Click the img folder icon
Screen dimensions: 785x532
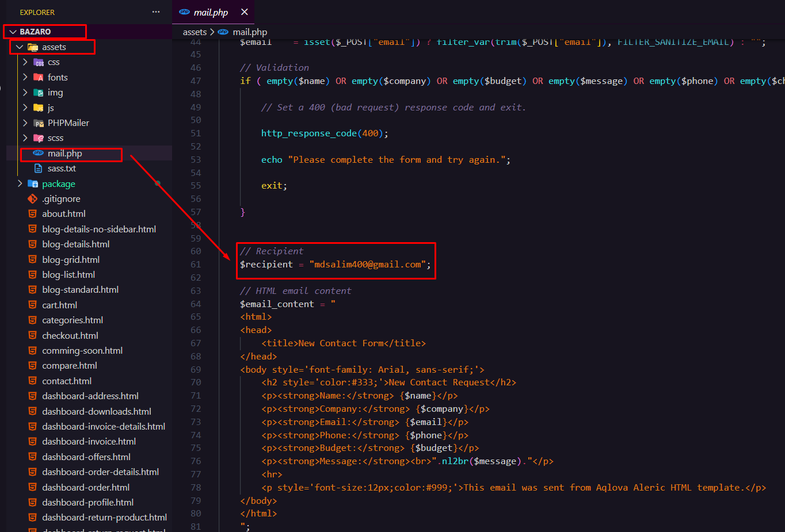click(39, 93)
